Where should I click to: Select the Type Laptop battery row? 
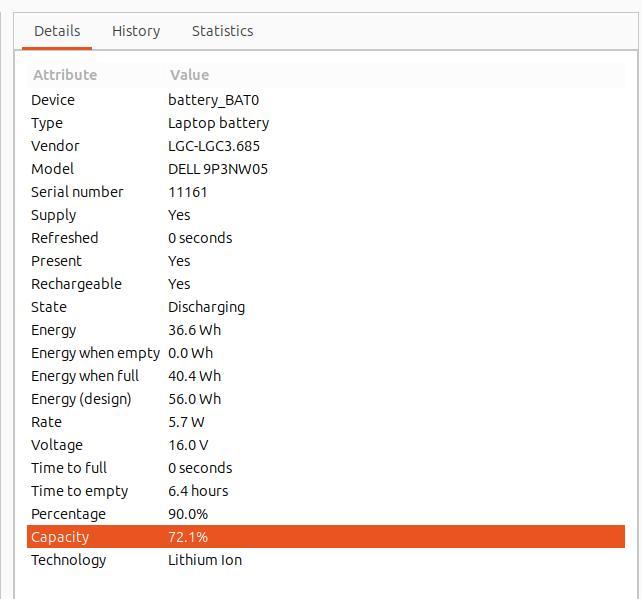(326, 123)
